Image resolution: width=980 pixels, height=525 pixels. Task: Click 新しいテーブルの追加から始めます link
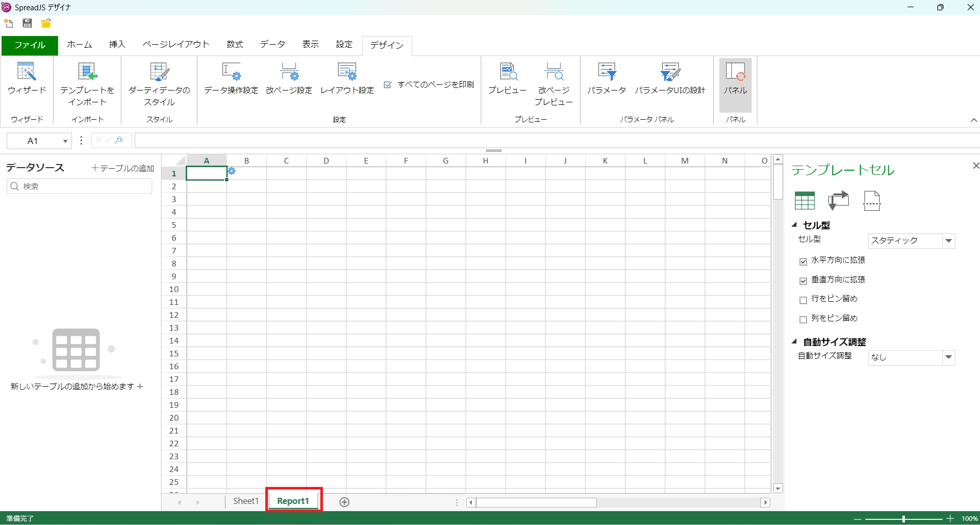(x=77, y=386)
